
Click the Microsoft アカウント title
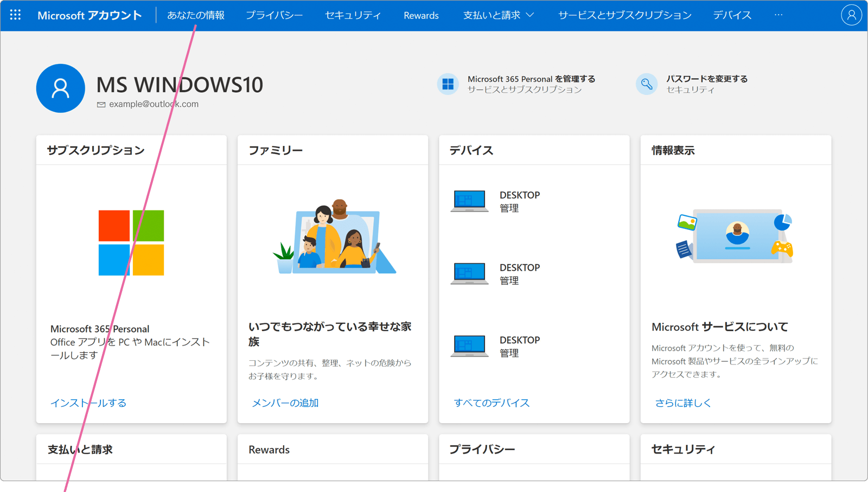coord(90,15)
